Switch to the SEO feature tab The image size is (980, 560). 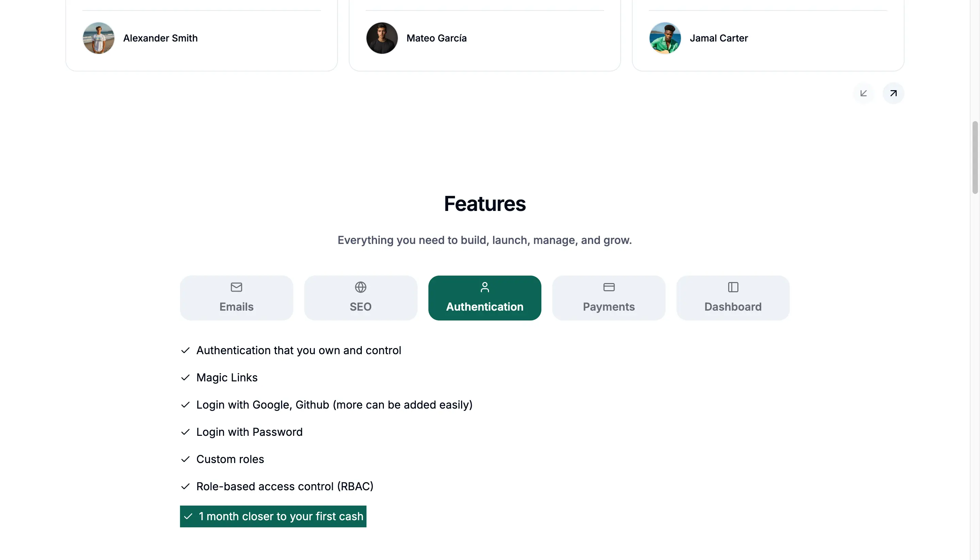click(361, 298)
